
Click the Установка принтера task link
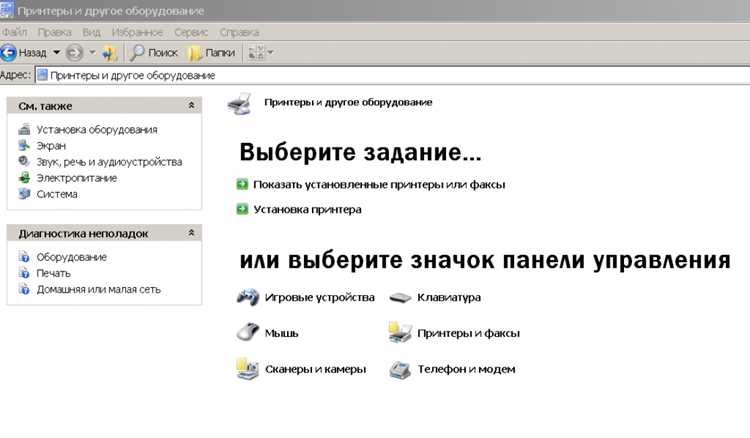[x=307, y=209]
